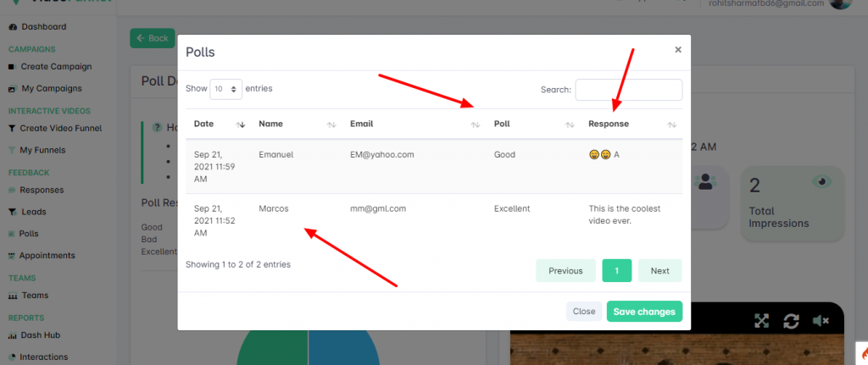The image size is (868, 365).
Task: Click the user avatar in top bar
Action: pos(840,3)
